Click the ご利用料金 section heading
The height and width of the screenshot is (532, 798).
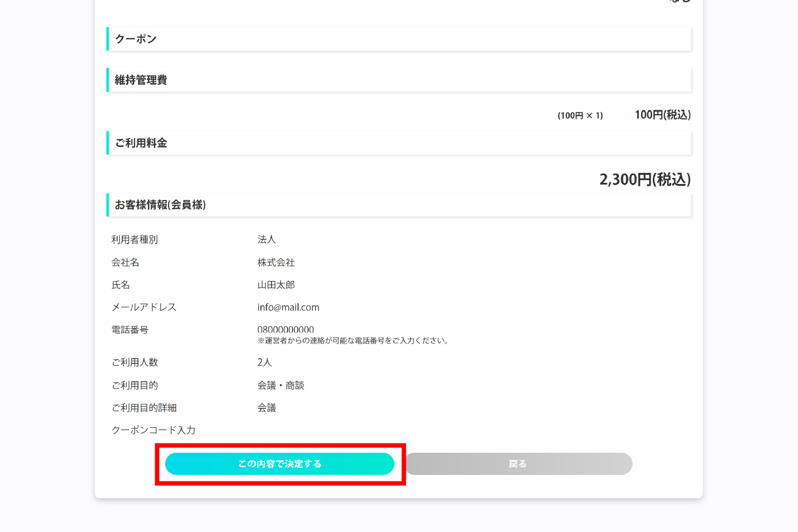pyautogui.click(x=141, y=143)
